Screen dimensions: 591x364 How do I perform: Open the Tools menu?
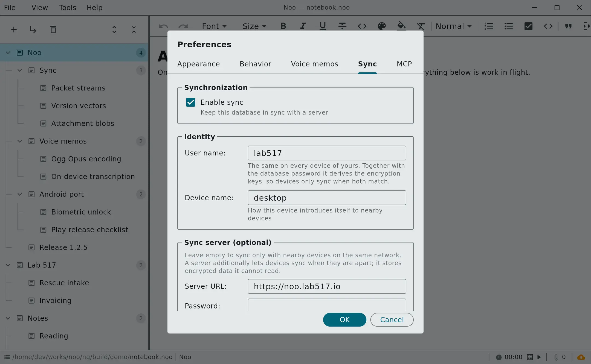click(68, 8)
